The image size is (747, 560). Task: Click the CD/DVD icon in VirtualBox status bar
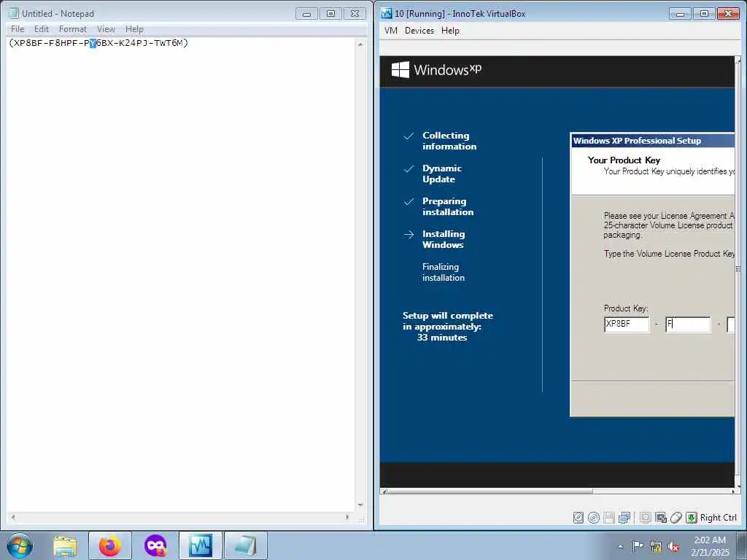point(594,518)
